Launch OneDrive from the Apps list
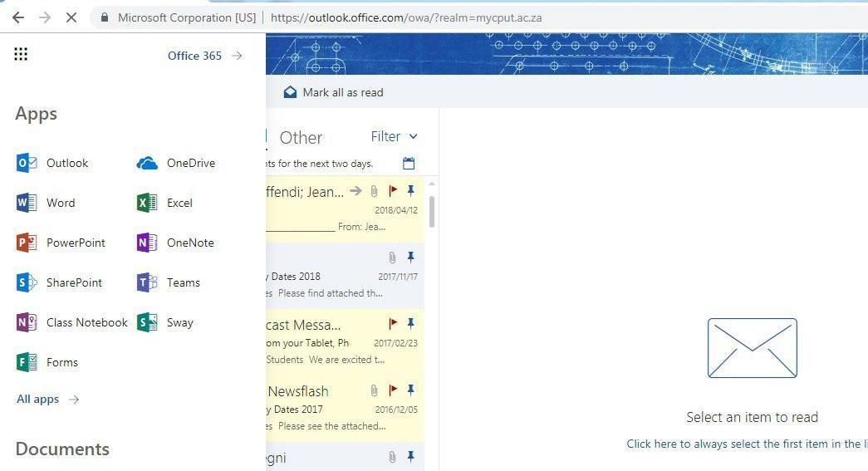The width and height of the screenshot is (868, 471). (x=176, y=164)
